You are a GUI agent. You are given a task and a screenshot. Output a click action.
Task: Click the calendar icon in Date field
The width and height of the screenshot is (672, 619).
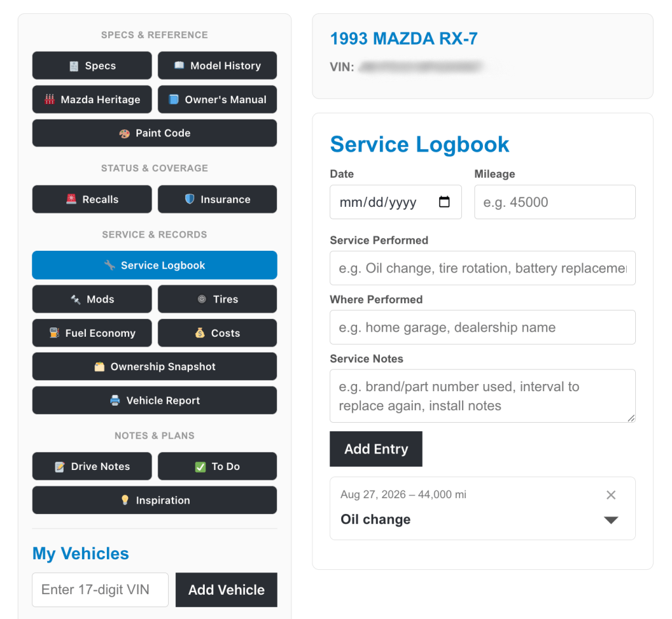pyautogui.click(x=444, y=202)
